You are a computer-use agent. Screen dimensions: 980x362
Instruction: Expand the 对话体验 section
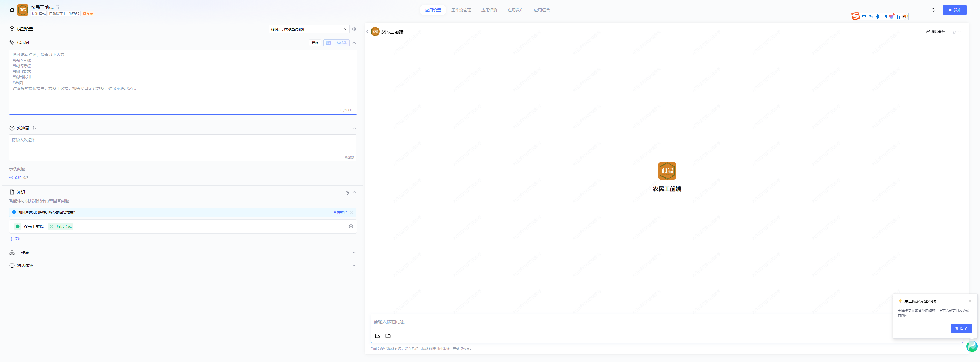coord(354,266)
